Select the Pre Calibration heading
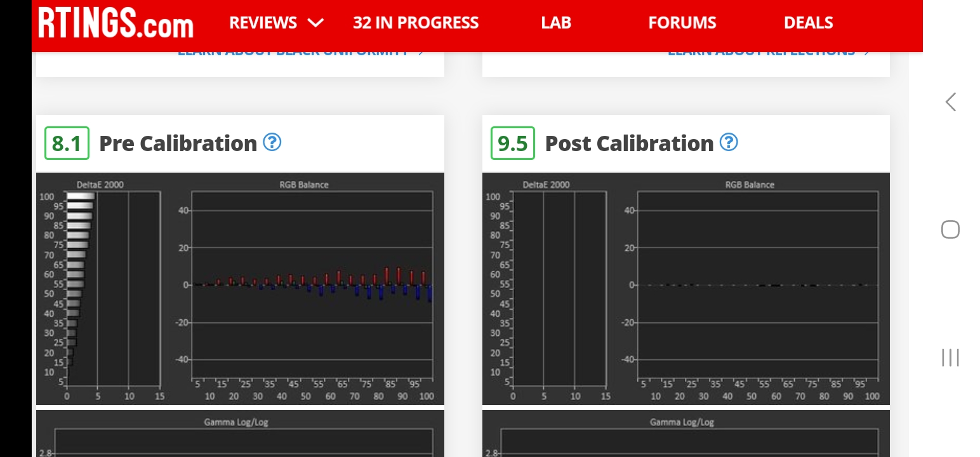This screenshot has width=980, height=457. tap(178, 143)
